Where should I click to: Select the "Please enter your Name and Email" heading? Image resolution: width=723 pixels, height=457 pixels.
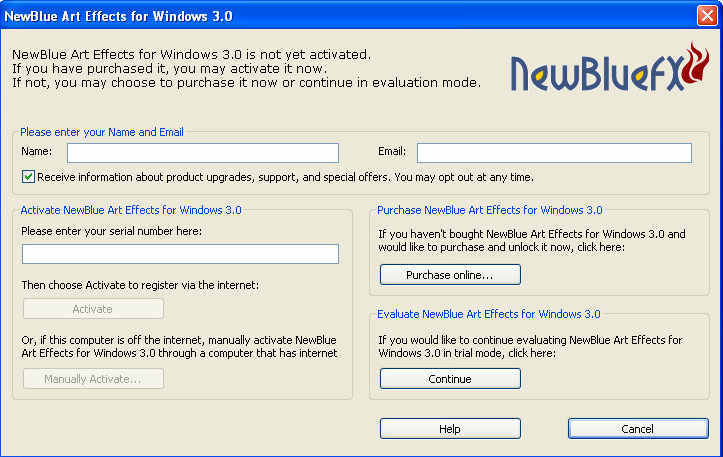click(x=102, y=131)
